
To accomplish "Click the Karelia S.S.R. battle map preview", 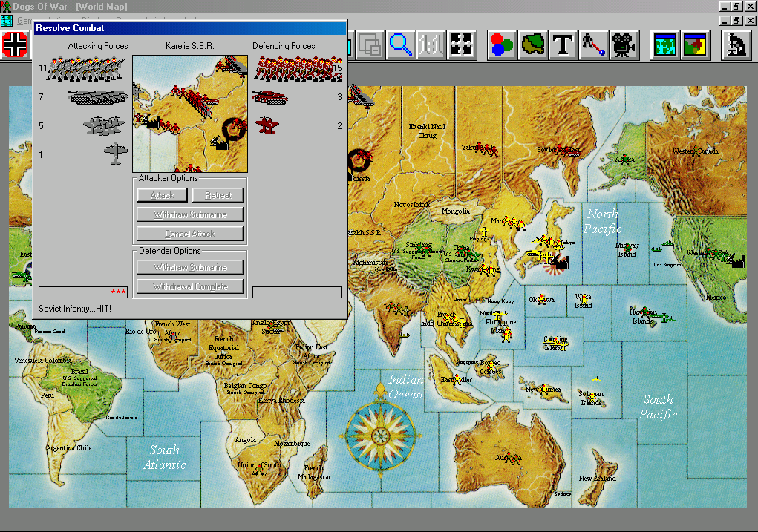I will 190,114.
